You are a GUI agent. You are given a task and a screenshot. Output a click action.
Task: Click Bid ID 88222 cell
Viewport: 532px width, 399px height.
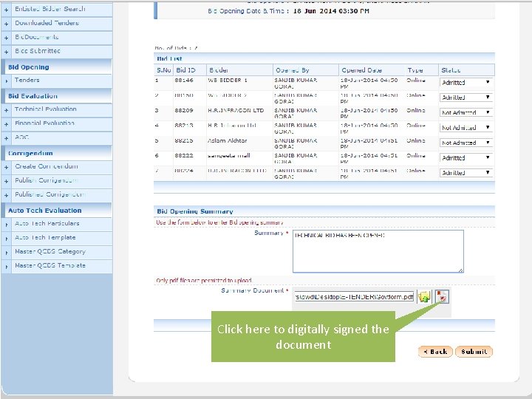pyautogui.click(x=184, y=155)
